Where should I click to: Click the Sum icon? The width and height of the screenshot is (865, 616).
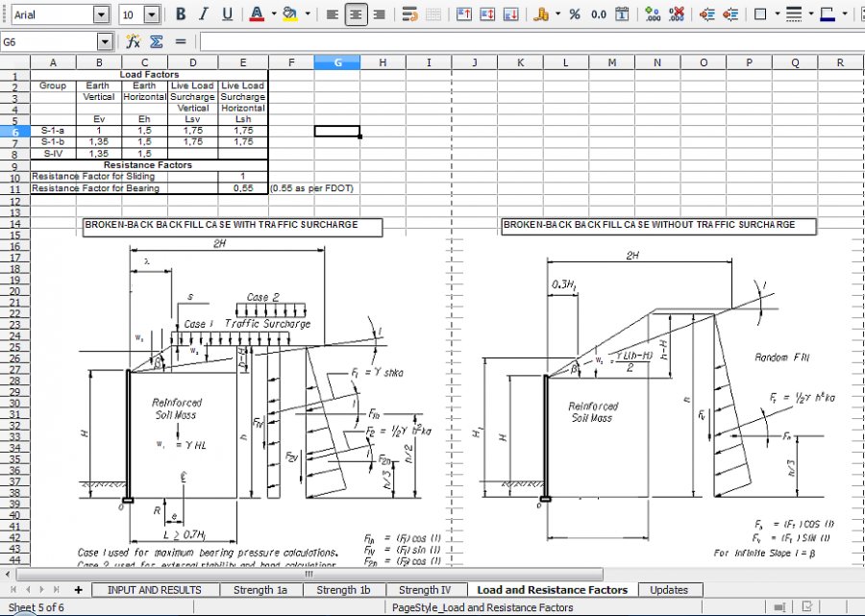(x=157, y=41)
